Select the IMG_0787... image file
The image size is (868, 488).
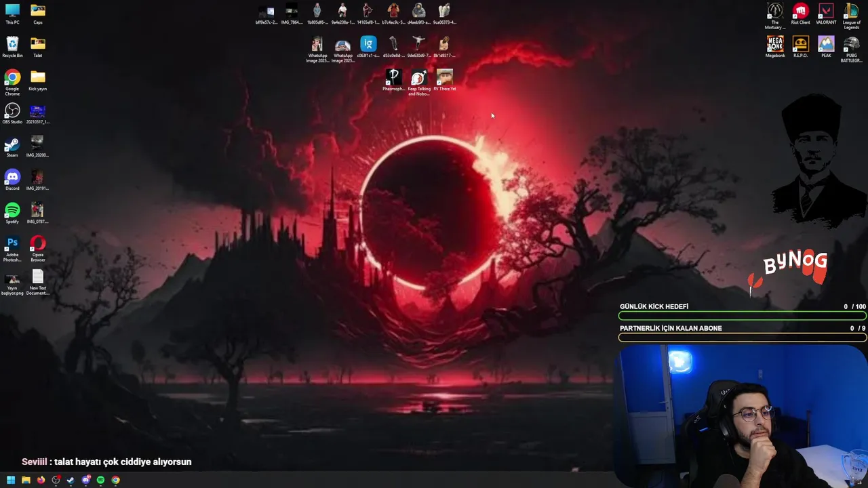point(37,213)
